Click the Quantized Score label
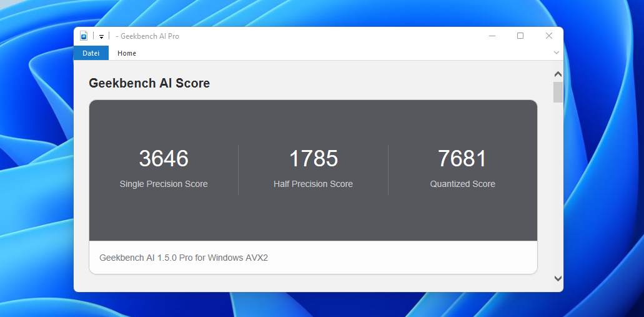Image resolution: width=644 pixels, height=317 pixels. 462,184
